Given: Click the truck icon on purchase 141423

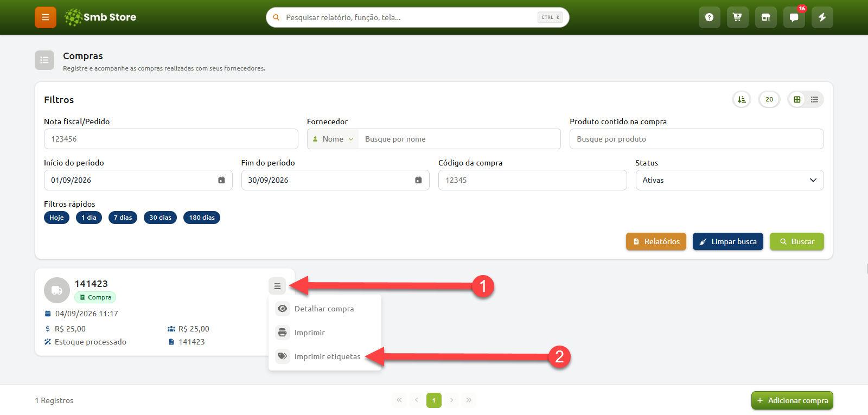Looking at the screenshot, I should click(x=57, y=290).
